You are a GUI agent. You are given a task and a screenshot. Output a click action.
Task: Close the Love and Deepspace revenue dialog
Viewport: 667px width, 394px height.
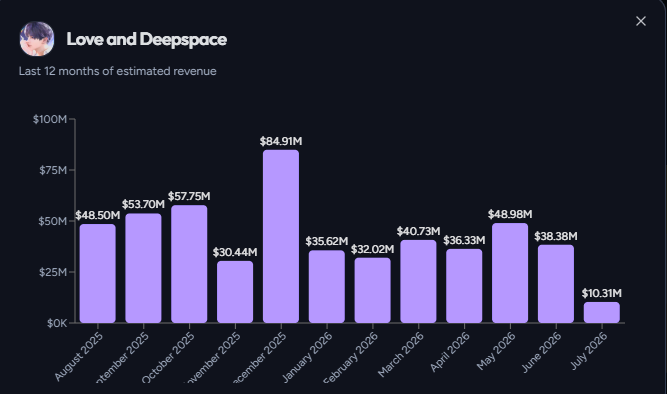pyautogui.click(x=641, y=21)
